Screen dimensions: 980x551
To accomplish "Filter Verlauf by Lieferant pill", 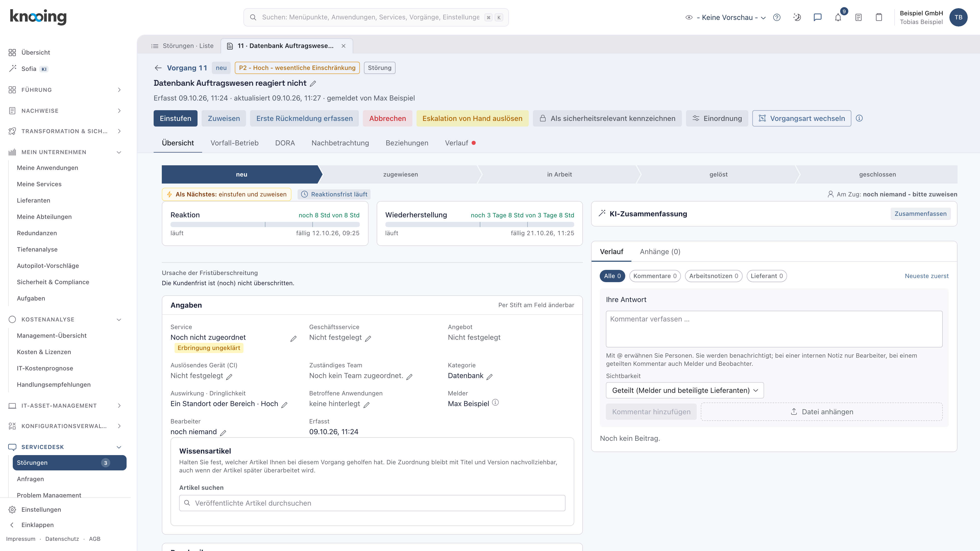I will point(767,276).
